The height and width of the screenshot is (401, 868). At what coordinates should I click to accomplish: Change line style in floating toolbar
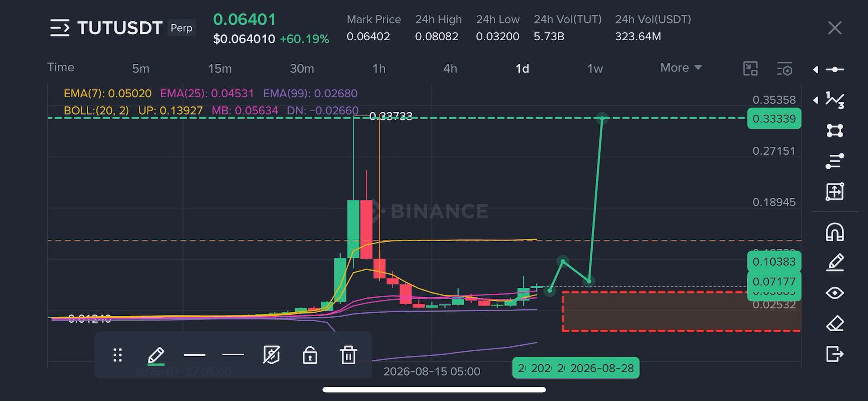(x=233, y=355)
